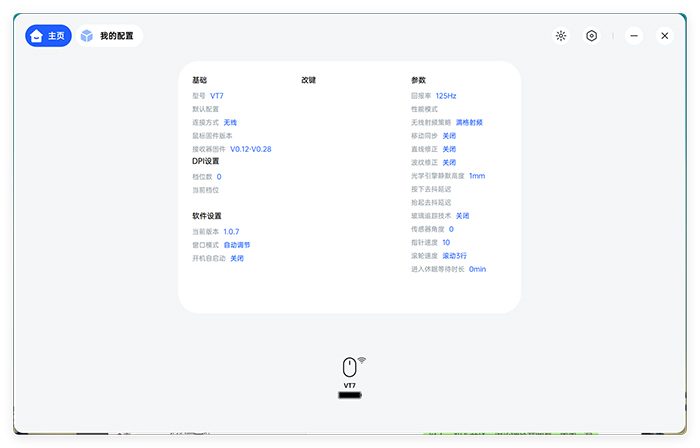Open the 回报率 125Hz option
This screenshot has width=700, height=448.
pyautogui.click(x=445, y=96)
